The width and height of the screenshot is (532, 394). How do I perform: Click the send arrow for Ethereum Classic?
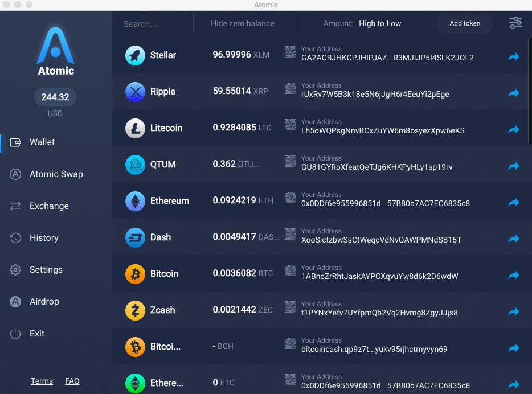pos(514,384)
